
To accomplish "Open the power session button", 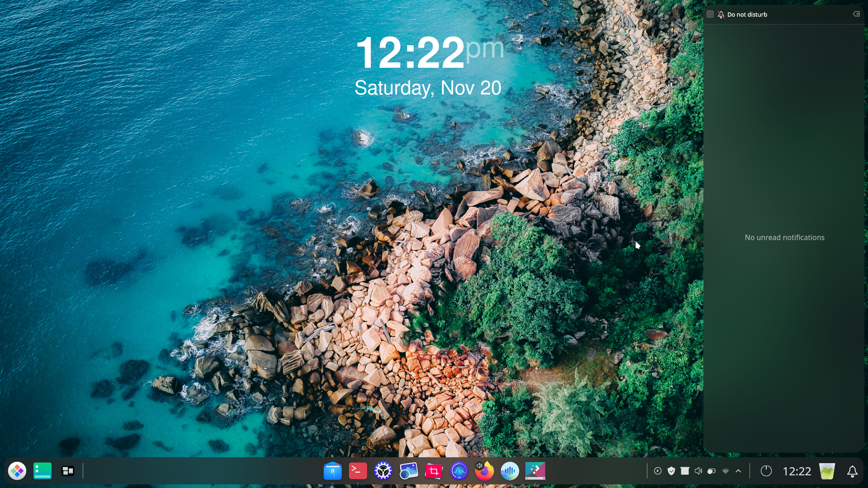I will coord(766,471).
